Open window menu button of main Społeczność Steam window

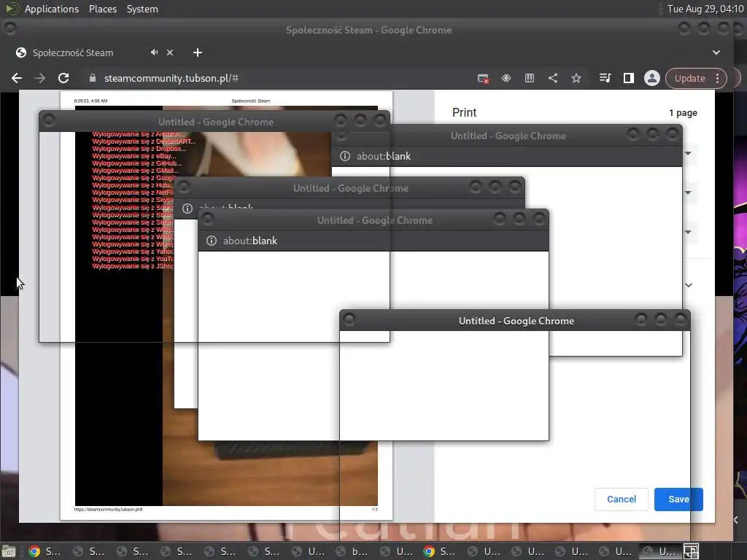9,28
